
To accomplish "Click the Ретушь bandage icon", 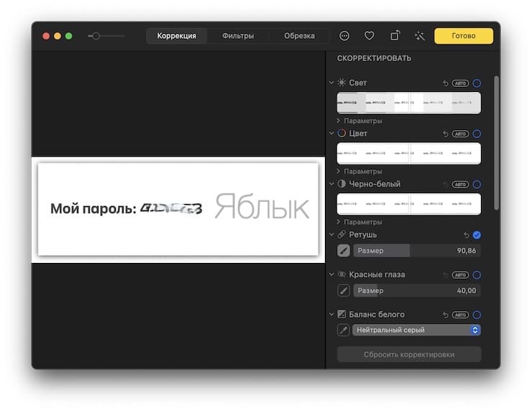I will coord(341,234).
